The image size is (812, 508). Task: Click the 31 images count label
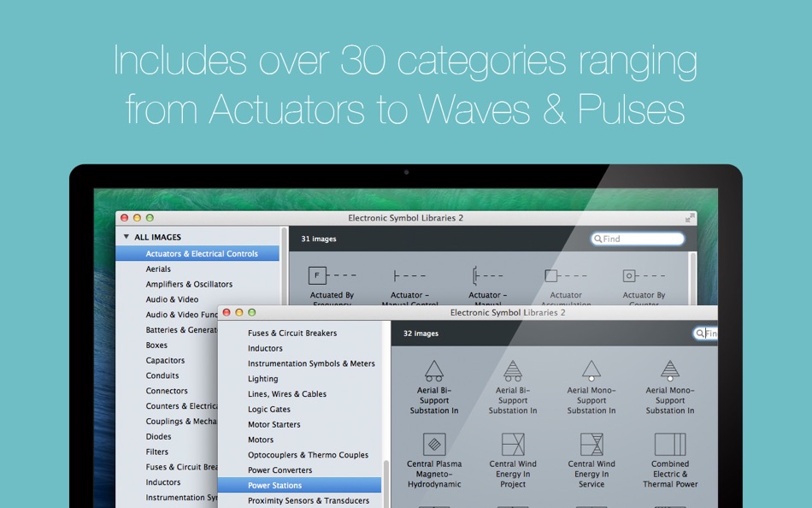[x=319, y=239]
